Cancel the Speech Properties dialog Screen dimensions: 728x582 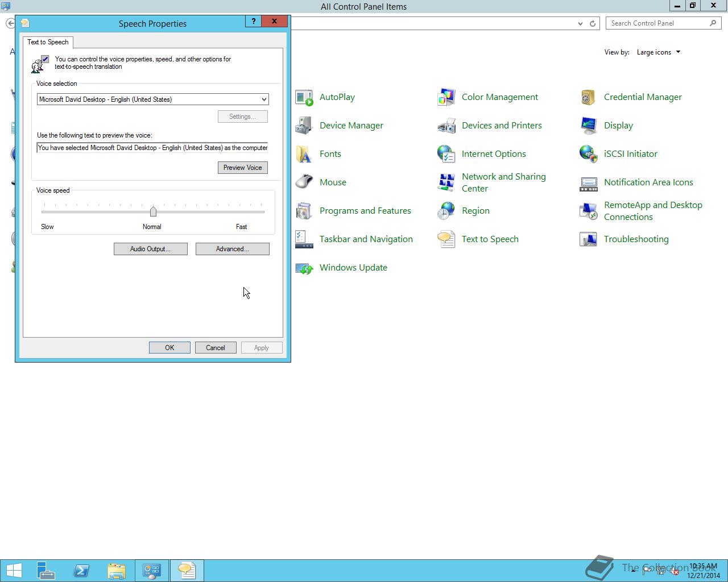216,348
